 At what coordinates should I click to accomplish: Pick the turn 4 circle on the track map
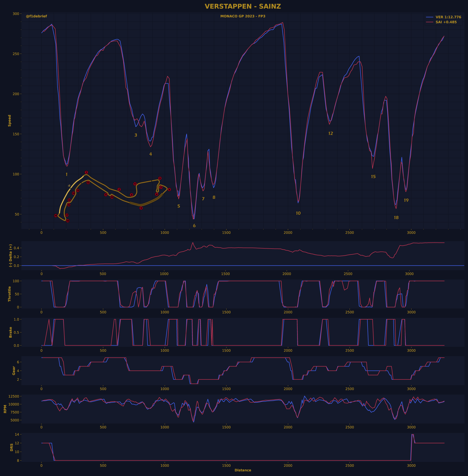135,184
